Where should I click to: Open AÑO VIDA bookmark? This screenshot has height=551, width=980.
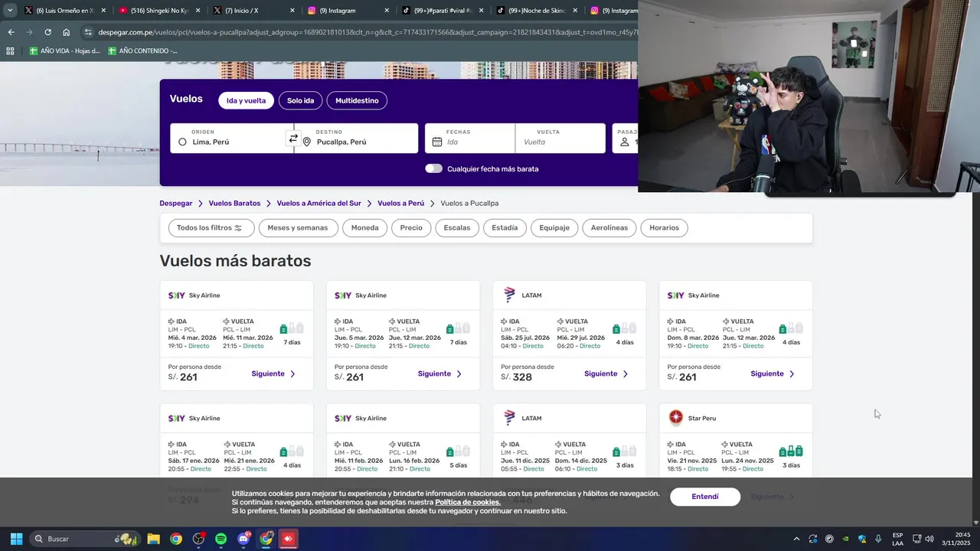(x=65, y=51)
